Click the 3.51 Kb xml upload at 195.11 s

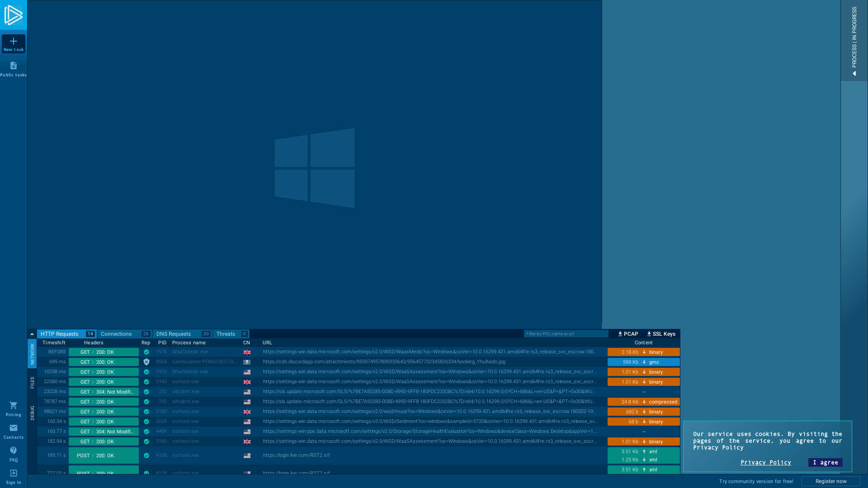(643, 451)
